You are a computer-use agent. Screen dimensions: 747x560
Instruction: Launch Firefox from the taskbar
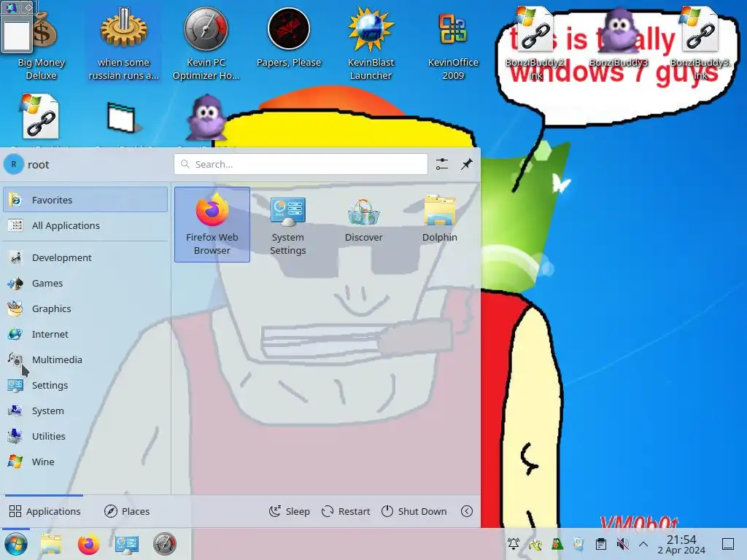(88, 544)
